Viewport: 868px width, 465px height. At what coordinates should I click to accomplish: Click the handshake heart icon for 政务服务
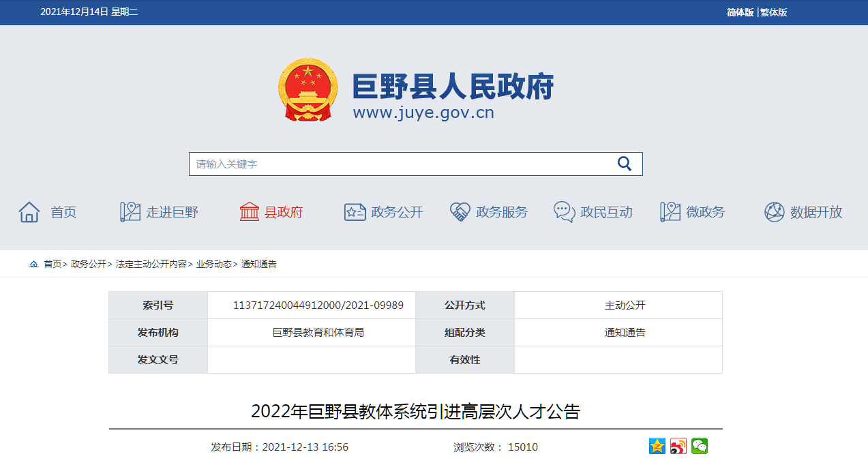tap(460, 212)
